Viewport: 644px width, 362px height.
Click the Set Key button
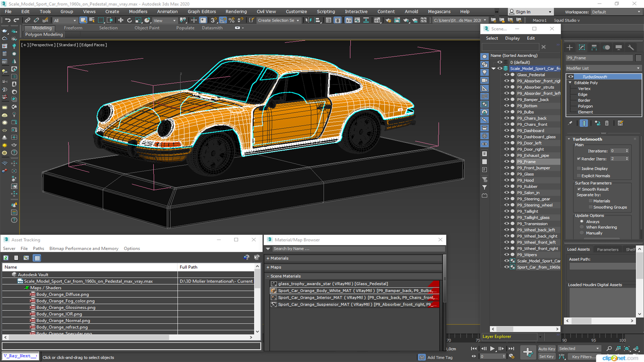(x=547, y=357)
